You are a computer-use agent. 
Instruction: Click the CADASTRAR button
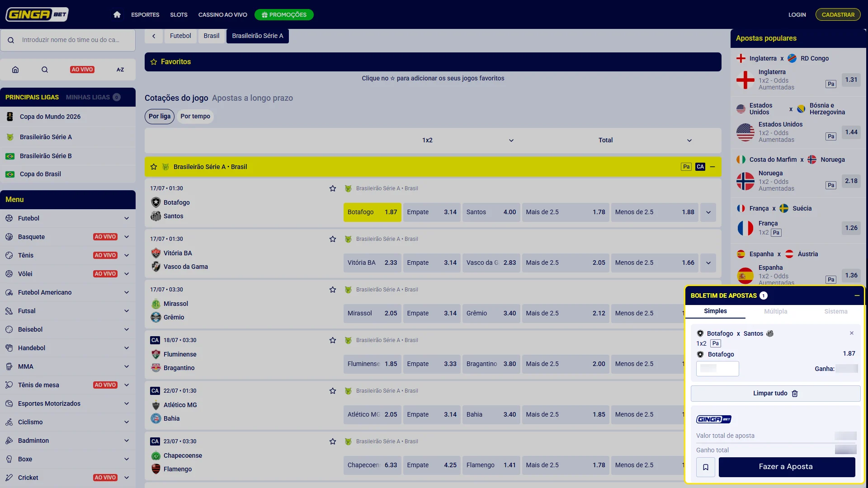tap(838, 14)
